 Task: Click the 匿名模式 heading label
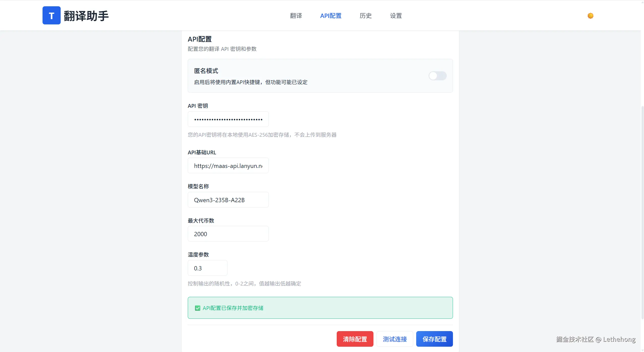pos(206,71)
